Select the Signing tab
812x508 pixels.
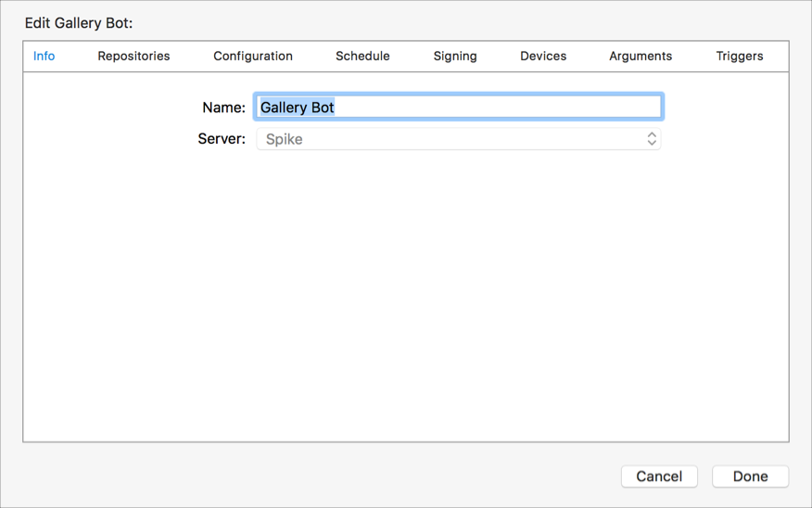455,56
